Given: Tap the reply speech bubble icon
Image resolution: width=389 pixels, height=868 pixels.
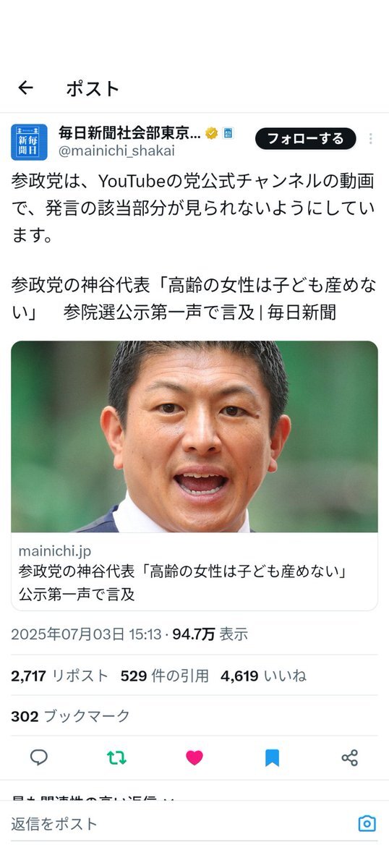Looking at the screenshot, I should [39, 757].
